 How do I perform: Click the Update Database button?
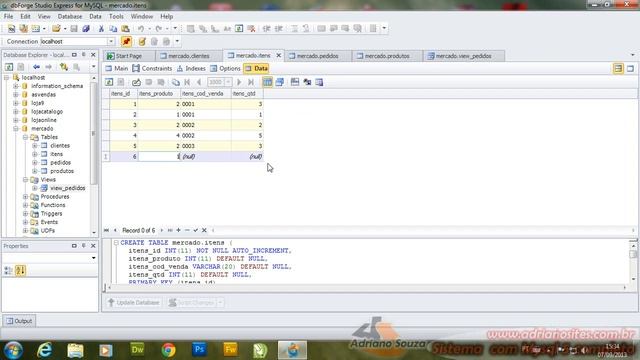(133, 302)
